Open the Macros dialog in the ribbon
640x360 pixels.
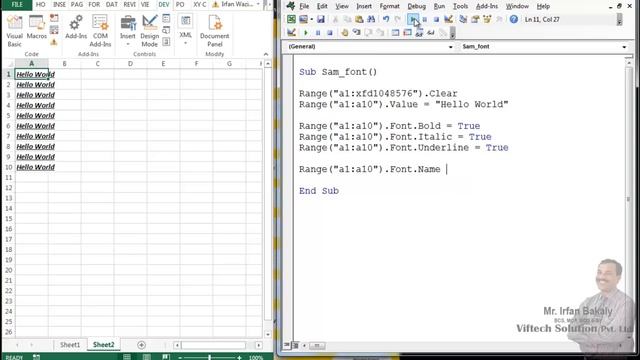click(x=37, y=27)
